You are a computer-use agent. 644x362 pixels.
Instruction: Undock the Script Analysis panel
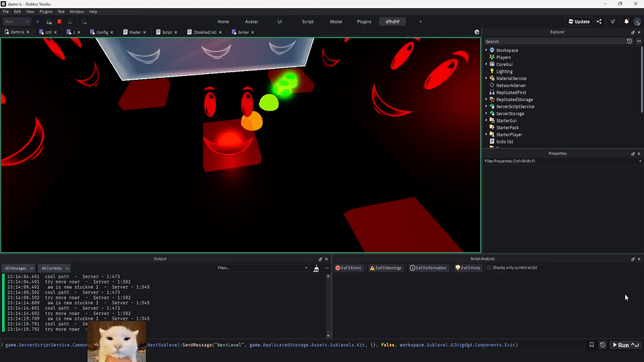[633, 259]
